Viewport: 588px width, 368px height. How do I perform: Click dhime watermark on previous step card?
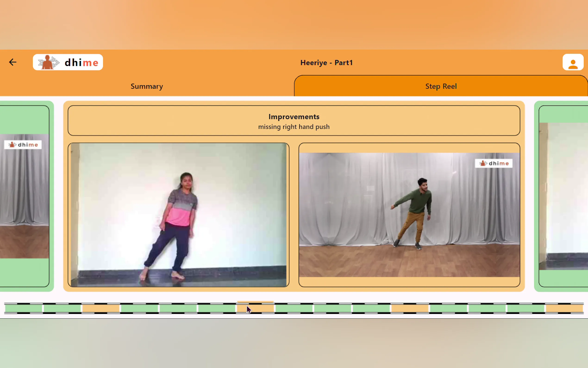coord(23,145)
